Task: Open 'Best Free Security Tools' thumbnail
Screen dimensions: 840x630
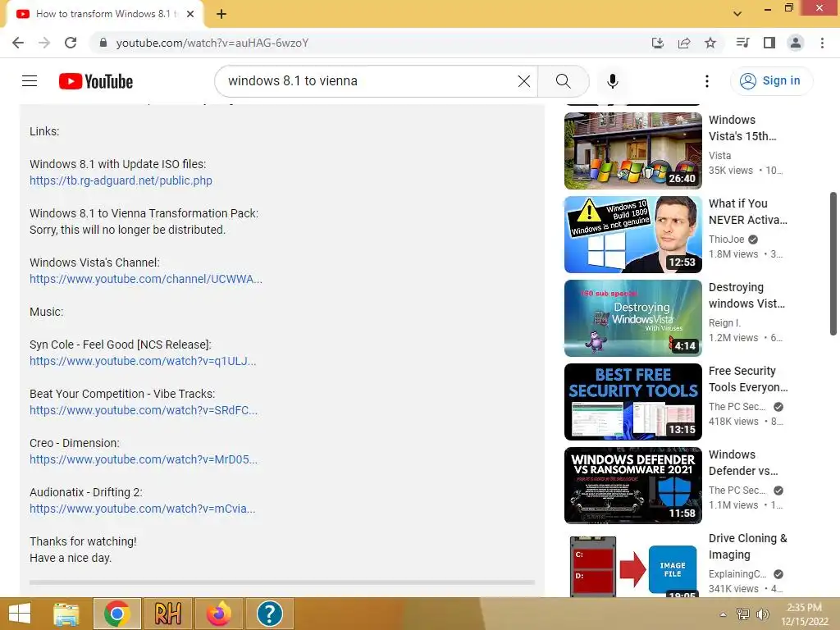Action: (x=632, y=402)
